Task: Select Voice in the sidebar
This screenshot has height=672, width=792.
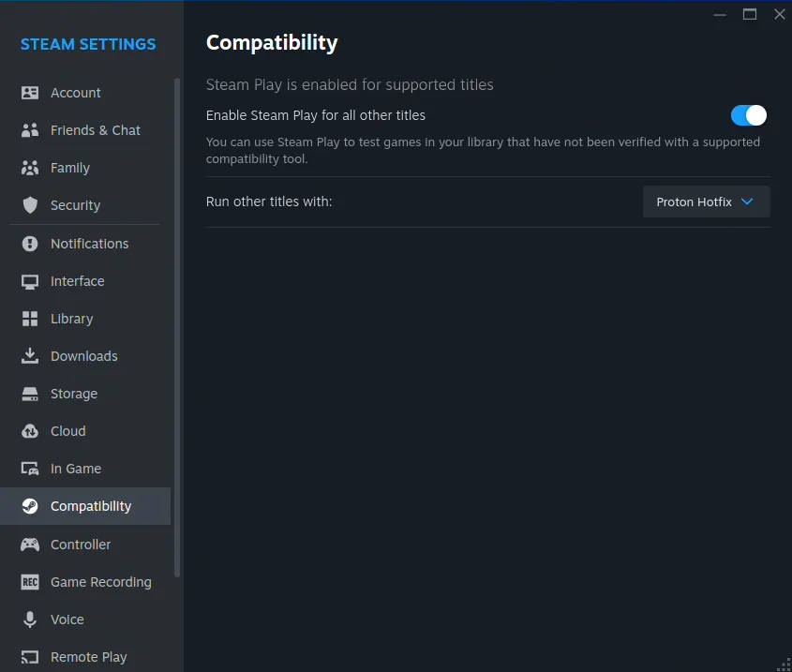Action: [85, 620]
